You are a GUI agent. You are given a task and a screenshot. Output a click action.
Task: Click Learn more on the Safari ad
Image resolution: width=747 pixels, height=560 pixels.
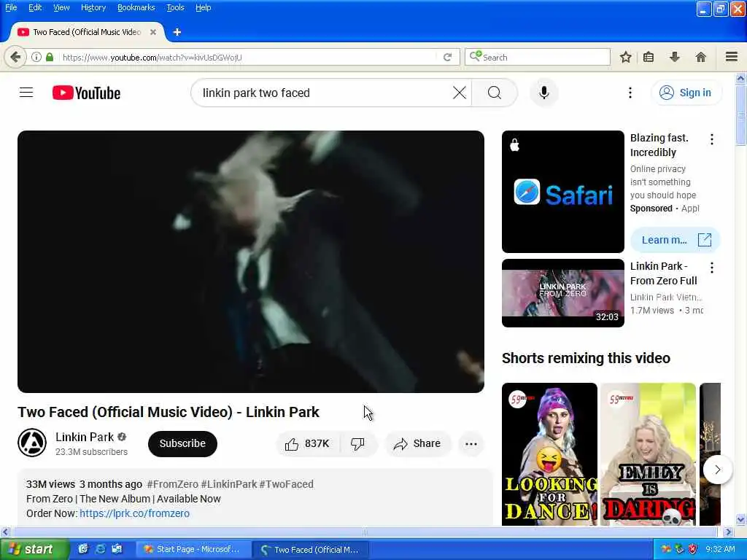pyautogui.click(x=675, y=240)
